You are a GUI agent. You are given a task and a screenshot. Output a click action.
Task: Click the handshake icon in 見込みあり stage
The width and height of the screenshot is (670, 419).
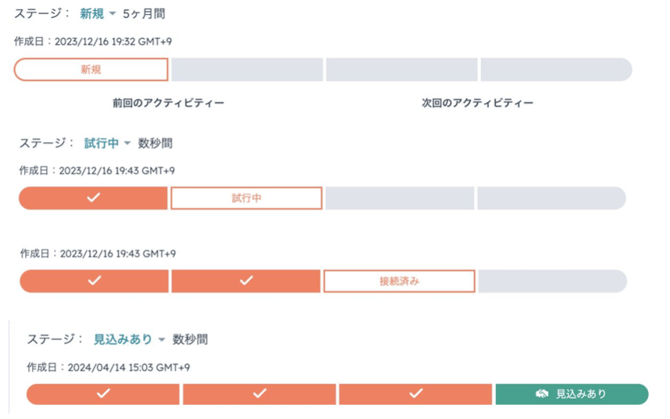[x=542, y=393]
